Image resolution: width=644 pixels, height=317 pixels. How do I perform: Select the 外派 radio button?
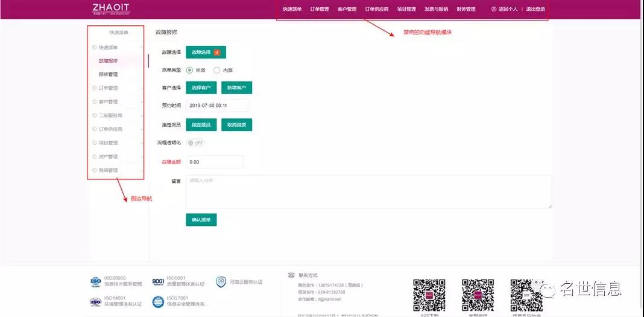189,70
